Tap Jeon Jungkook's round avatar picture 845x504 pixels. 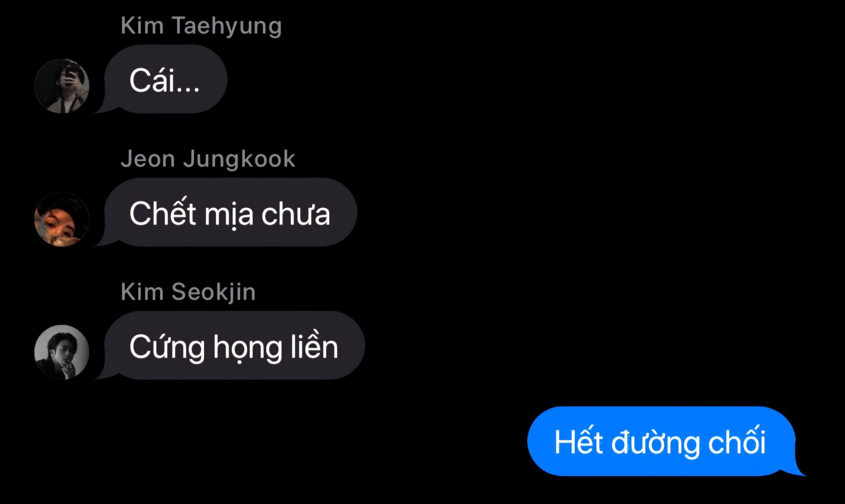62,219
